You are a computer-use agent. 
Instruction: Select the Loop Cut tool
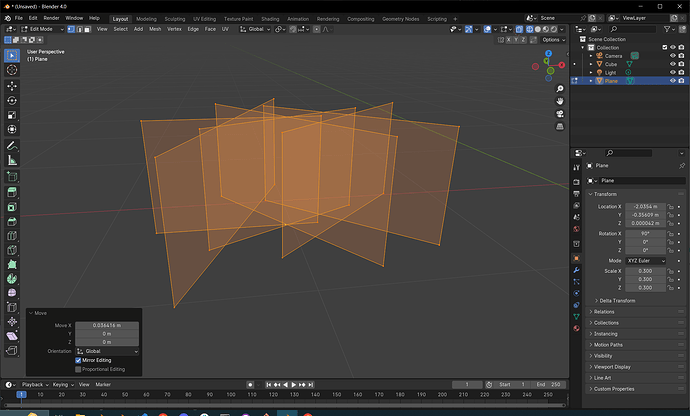click(12, 236)
